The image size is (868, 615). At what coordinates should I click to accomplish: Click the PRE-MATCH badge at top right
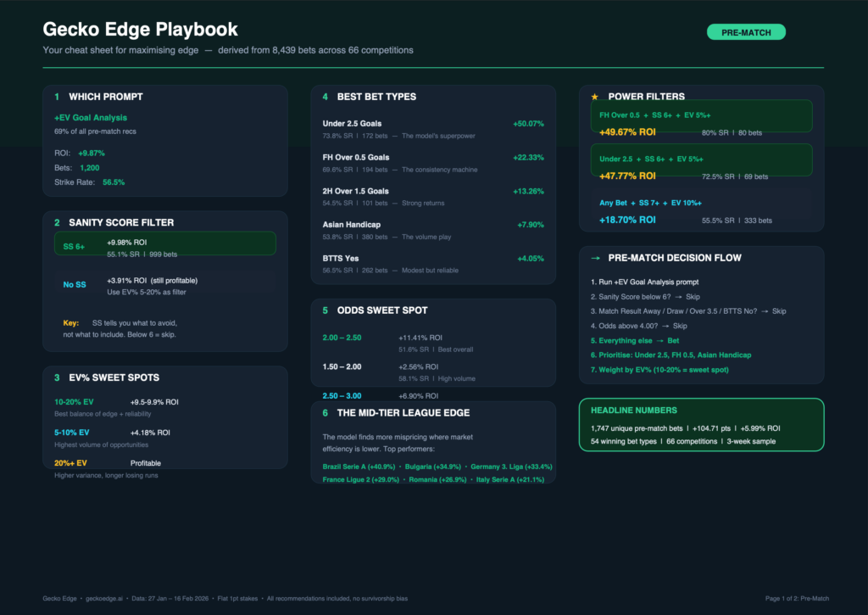pos(746,32)
